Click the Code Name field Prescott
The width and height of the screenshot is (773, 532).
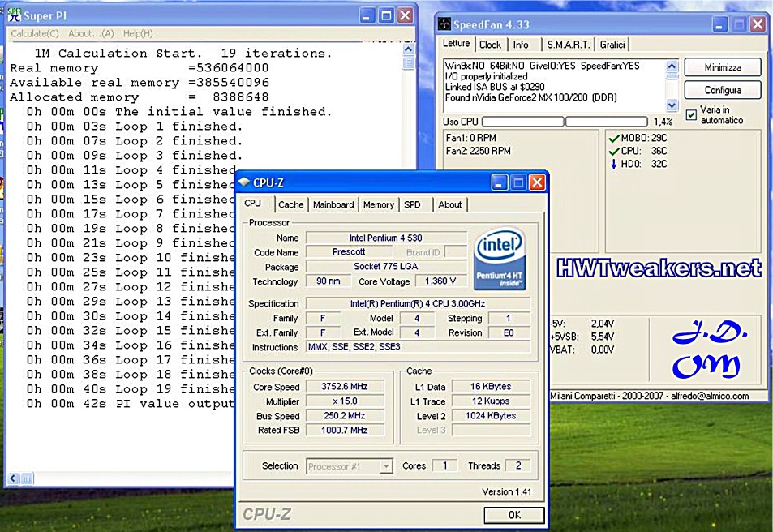pyautogui.click(x=349, y=252)
